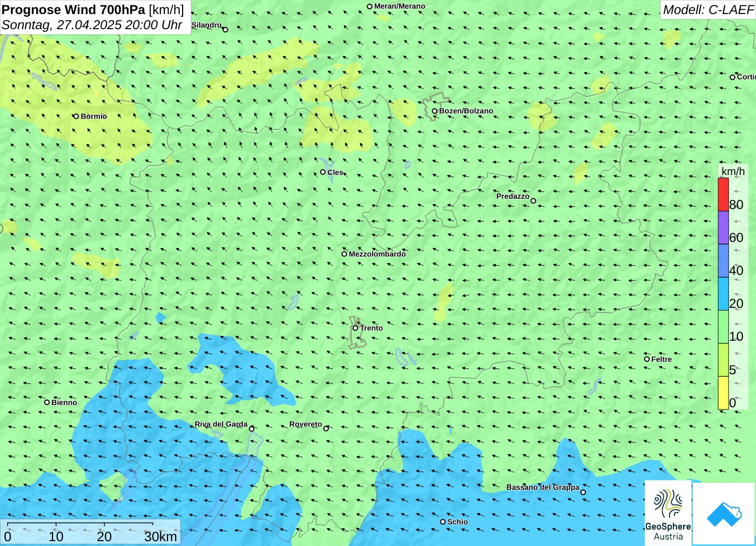
Task: Click the 'Bozen/Bolzano' map label
Action: [x=466, y=111]
